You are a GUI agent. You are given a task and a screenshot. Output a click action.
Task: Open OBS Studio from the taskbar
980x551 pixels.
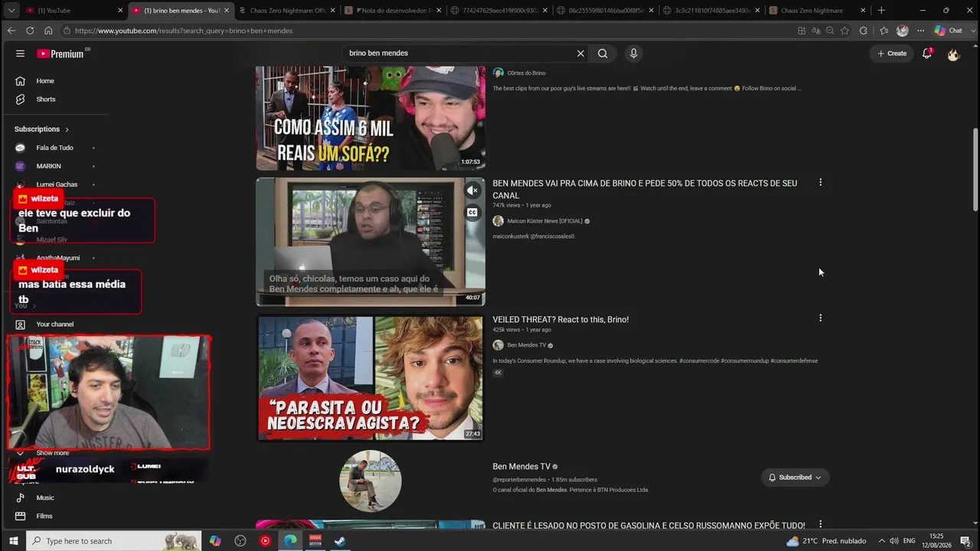click(240, 541)
